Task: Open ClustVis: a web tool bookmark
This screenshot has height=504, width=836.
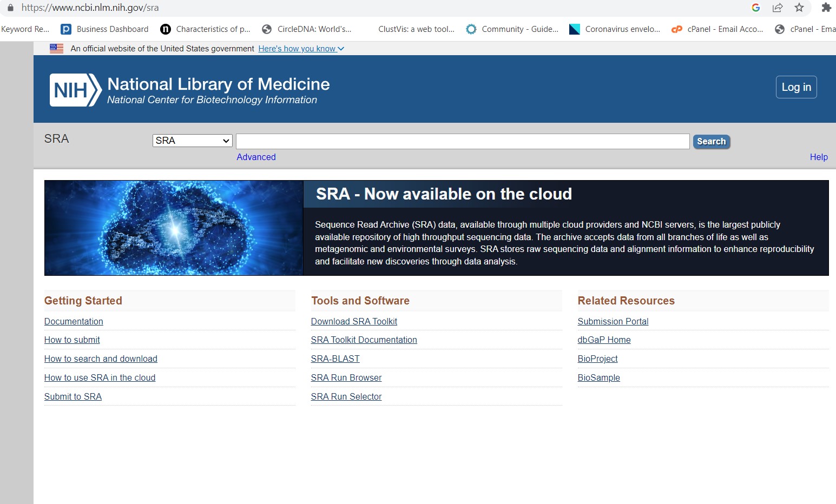Action: (416, 29)
